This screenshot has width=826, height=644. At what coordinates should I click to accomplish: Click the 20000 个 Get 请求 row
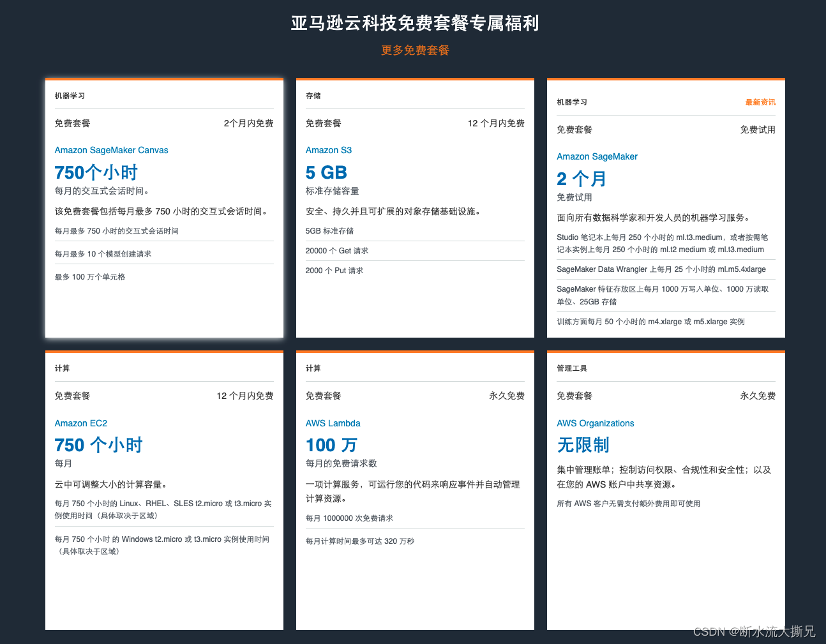coord(415,251)
